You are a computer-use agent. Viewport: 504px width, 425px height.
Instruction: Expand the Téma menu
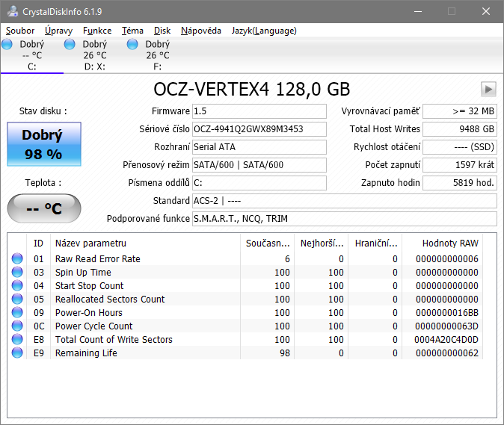[x=132, y=31]
